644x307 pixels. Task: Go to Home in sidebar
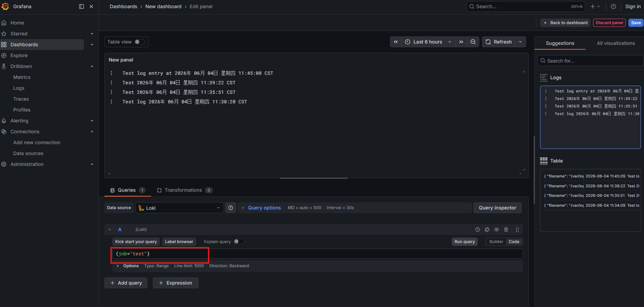[x=17, y=23]
